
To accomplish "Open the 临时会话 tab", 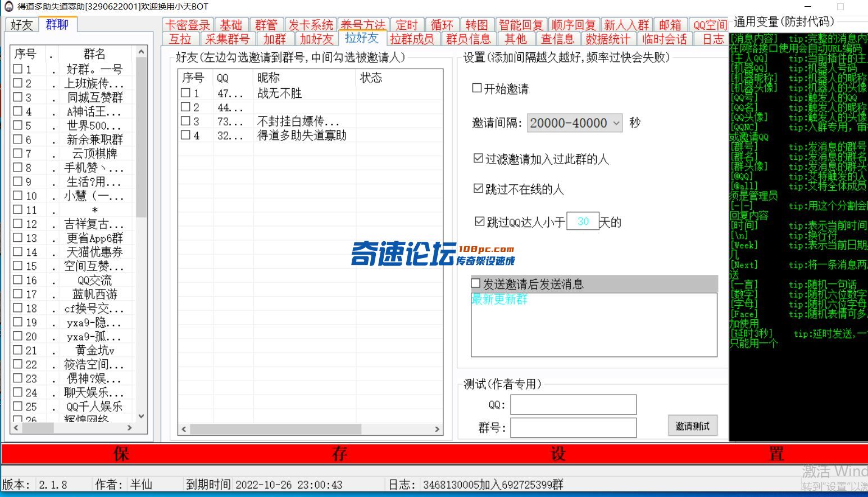I will (x=664, y=39).
